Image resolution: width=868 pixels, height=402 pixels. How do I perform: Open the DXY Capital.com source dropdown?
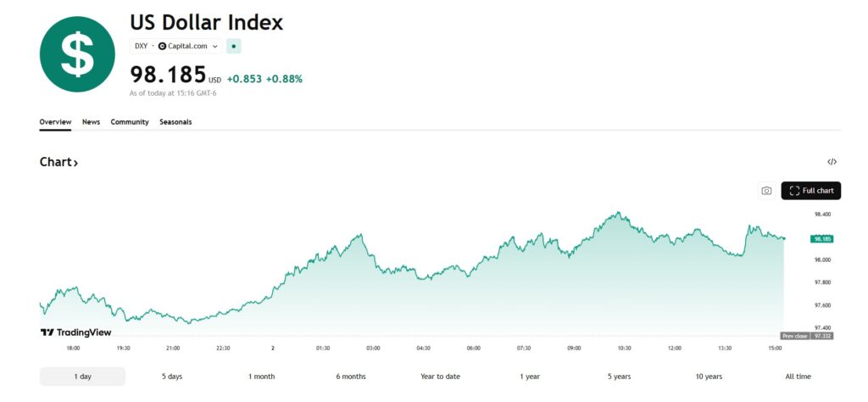[176, 46]
